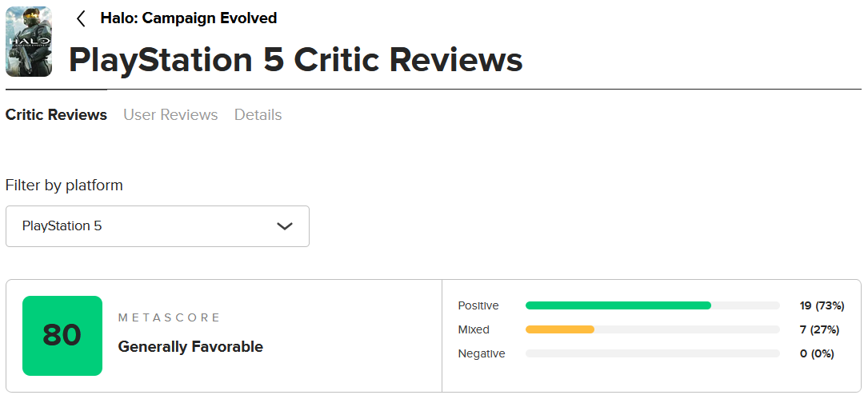Viewport: 868px width, 395px height.
Task: Click the Generally Favorable label
Action: (190, 347)
